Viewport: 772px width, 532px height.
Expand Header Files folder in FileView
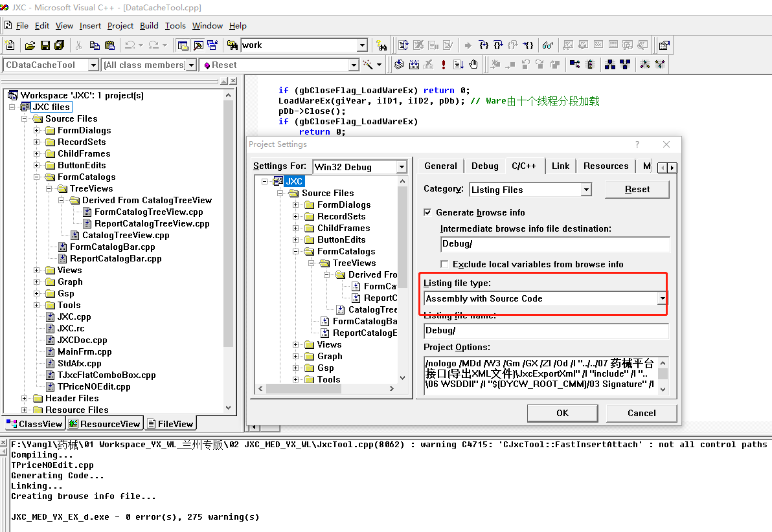coord(24,397)
